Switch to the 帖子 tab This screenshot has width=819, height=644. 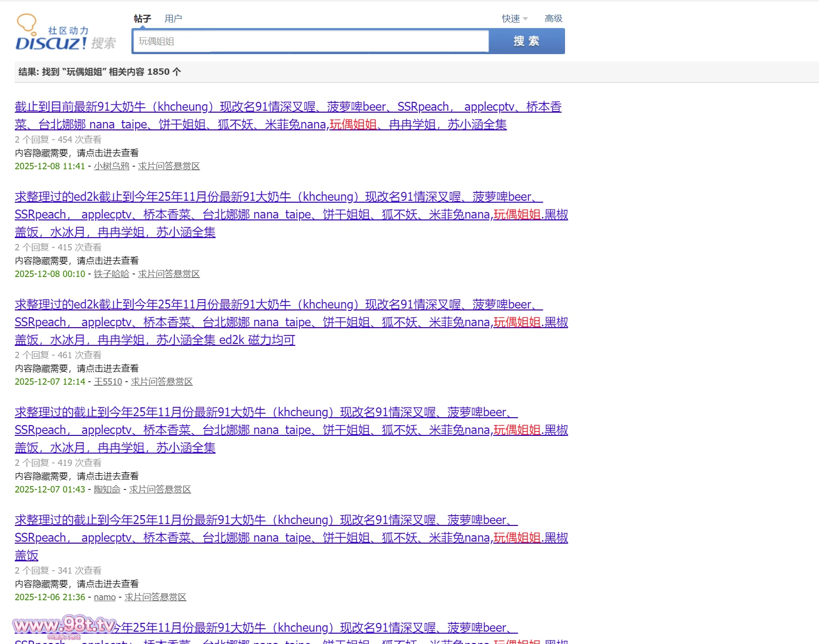click(142, 19)
